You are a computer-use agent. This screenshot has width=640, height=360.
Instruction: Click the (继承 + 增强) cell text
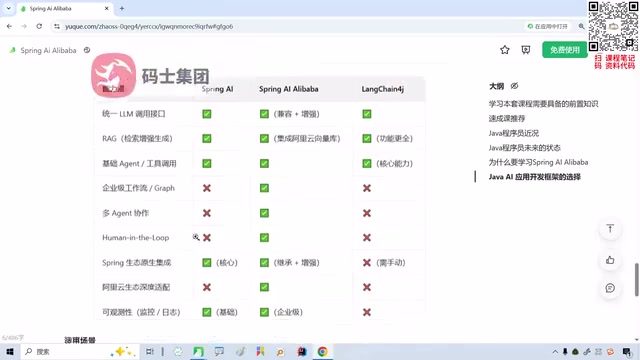point(296,263)
